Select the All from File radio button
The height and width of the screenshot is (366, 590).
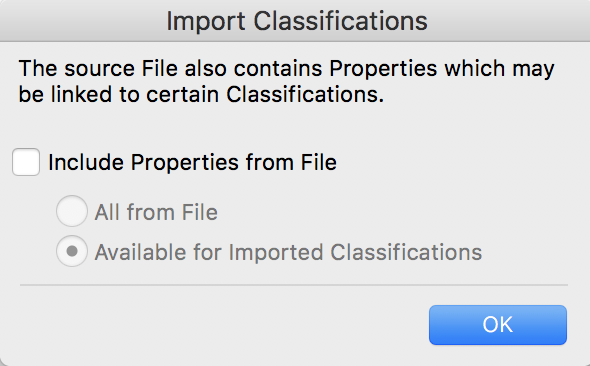[72, 211]
